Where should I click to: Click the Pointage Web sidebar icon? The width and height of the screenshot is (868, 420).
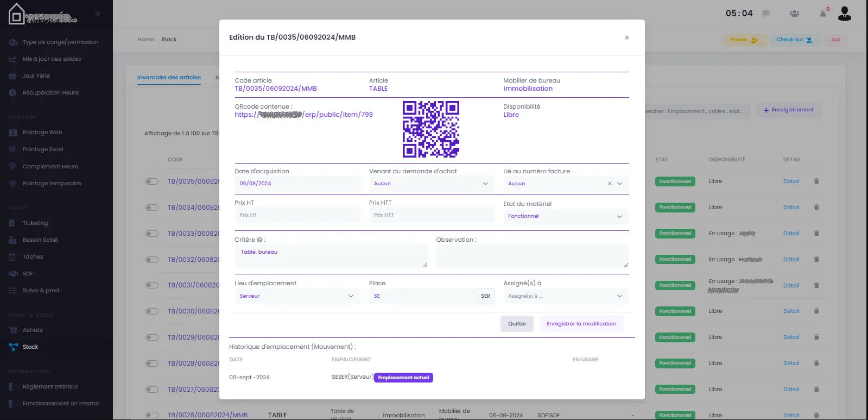tap(13, 132)
